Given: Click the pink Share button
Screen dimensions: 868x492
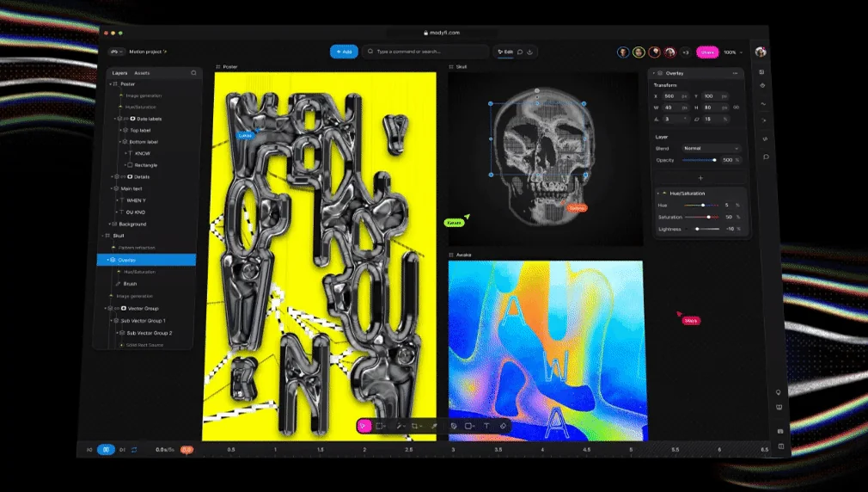Looking at the screenshot, I should pyautogui.click(x=706, y=52).
